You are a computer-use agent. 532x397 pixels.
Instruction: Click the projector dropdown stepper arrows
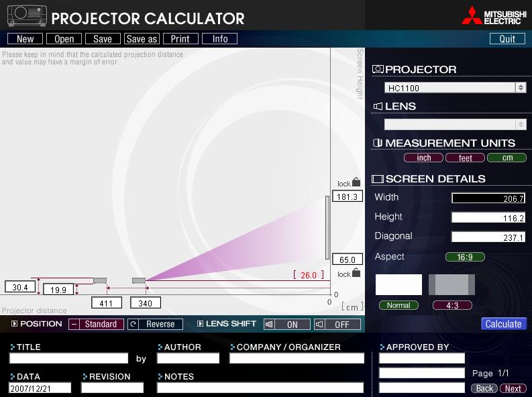pos(521,88)
